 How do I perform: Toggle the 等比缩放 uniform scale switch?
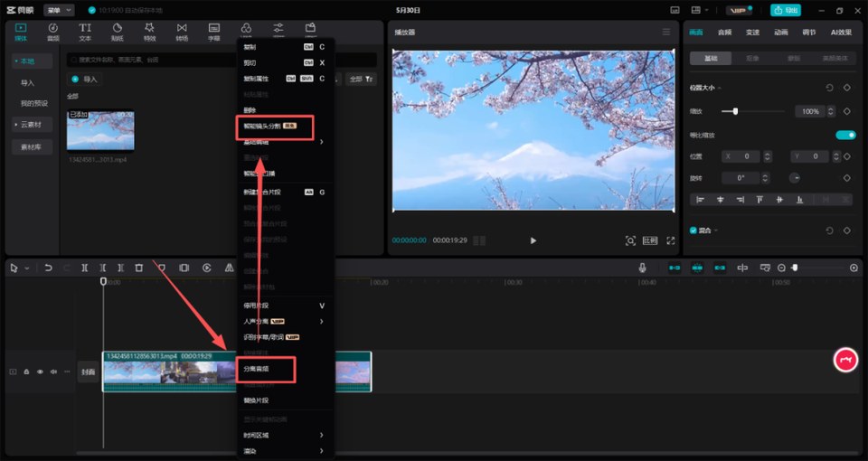845,135
